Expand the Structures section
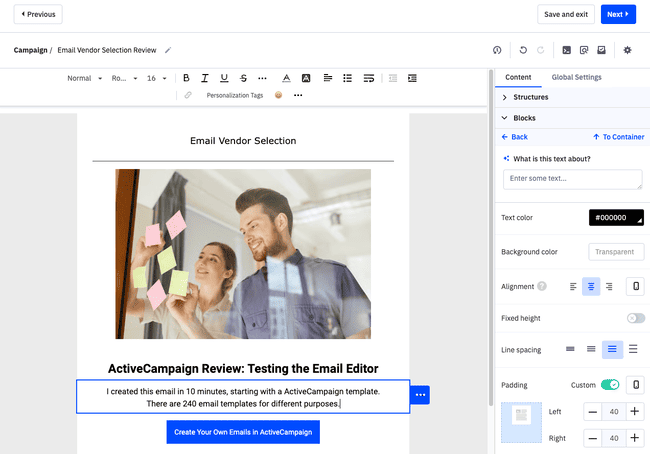This screenshot has width=650, height=454. (530, 97)
